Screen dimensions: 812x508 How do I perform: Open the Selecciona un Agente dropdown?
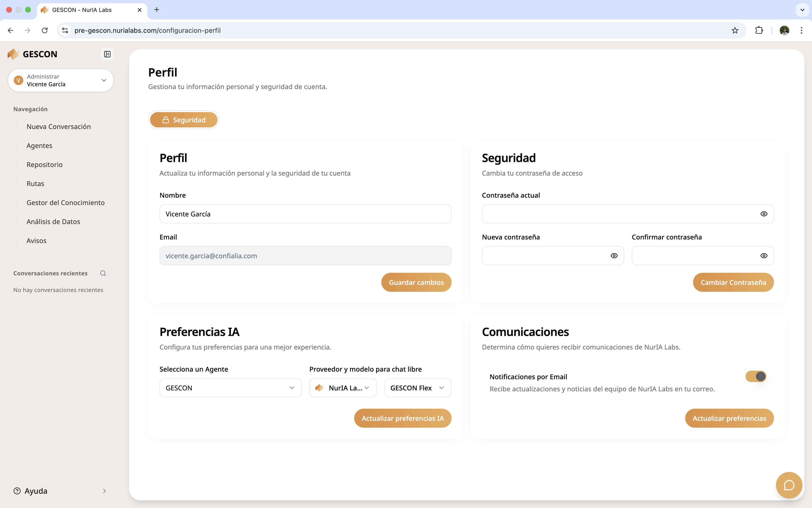230,388
